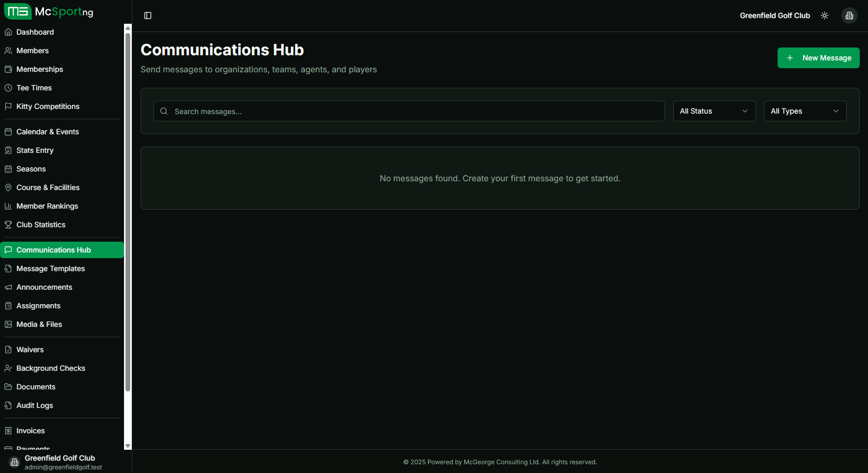Open the All Status dropdown

pos(714,111)
